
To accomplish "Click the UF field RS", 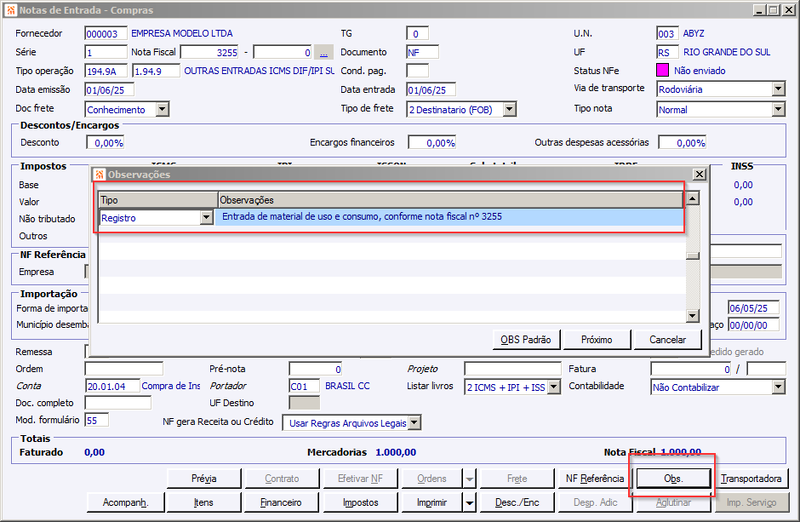I will (x=667, y=52).
